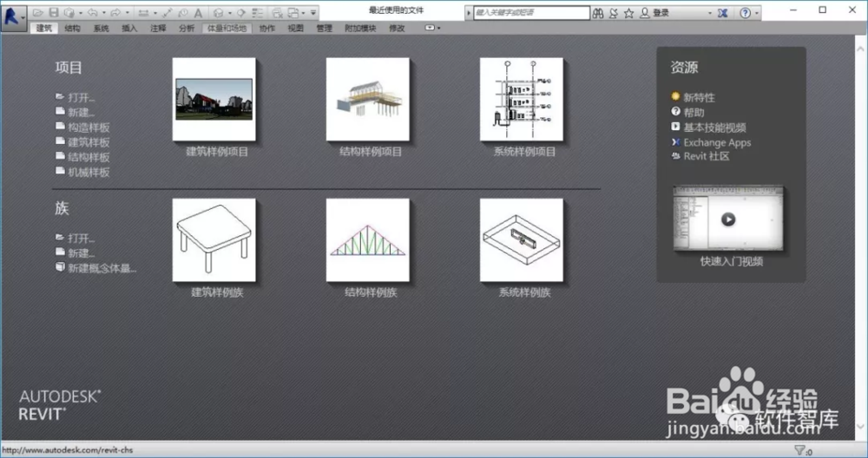Click the Communication Center satellite icon
Image resolution: width=868 pixels, height=458 pixels.
(614, 13)
